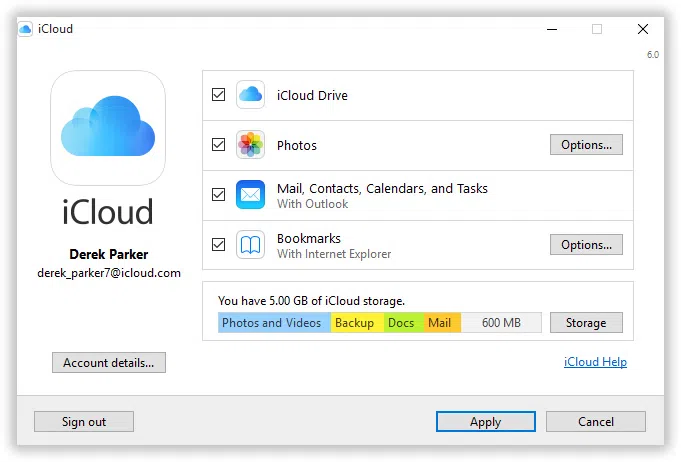The width and height of the screenshot is (681, 462).
Task: Click the With Outlook subtitle
Action: pyautogui.click(x=312, y=204)
